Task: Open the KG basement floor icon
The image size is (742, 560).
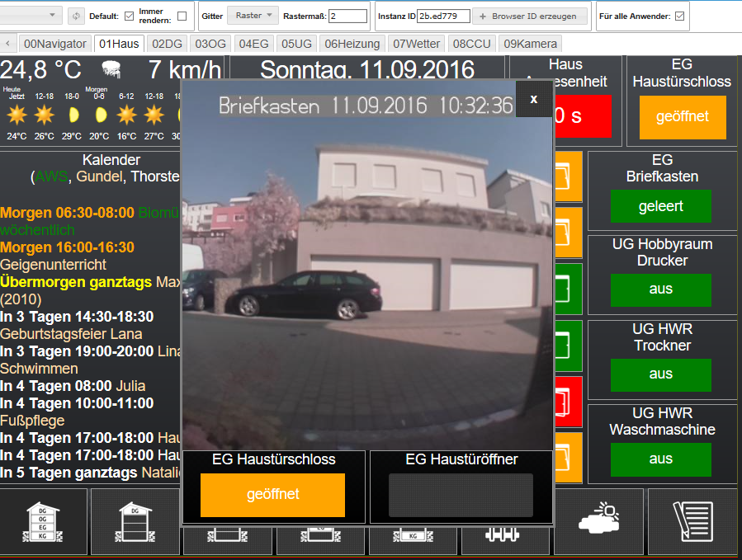Action: point(413,536)
